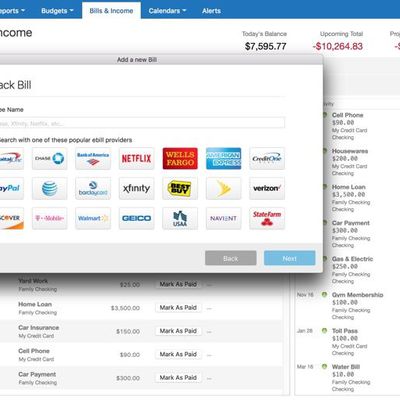Click the Next button in dialog
400x400 pixels.
pos(290,258)
